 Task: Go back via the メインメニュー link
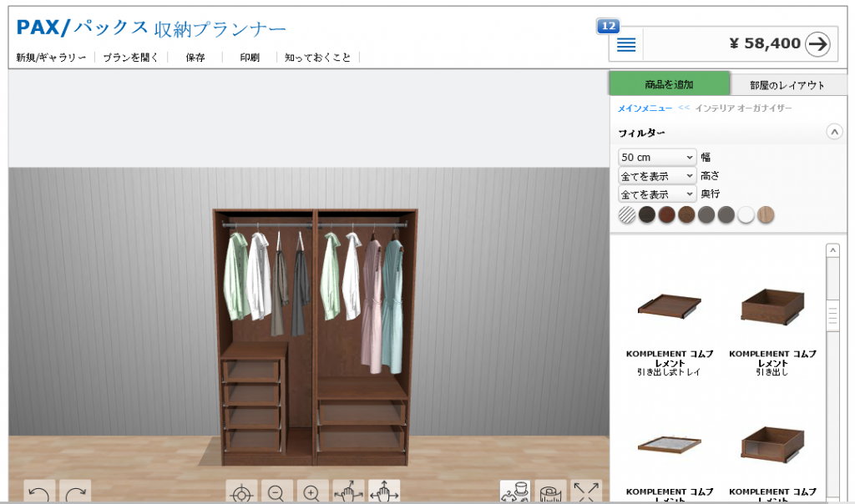coord(645,108)
